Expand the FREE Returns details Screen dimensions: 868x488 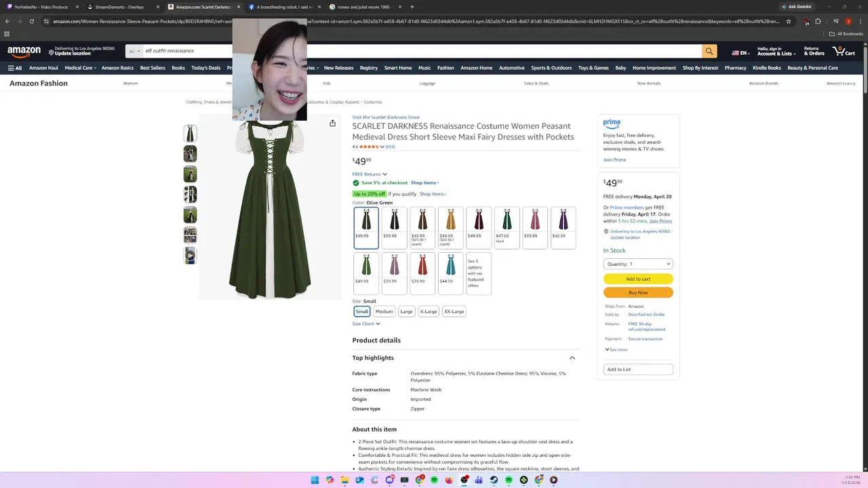pyautogui.click(x=370, y=174)
